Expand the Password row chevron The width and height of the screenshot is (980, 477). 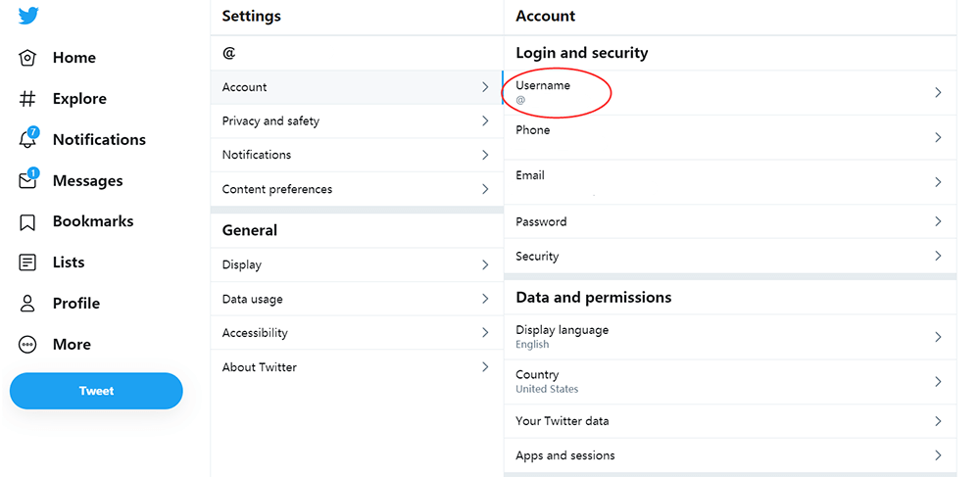(x=938, y=221)
